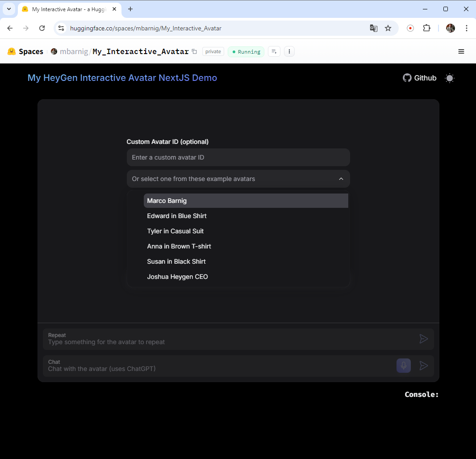The image size is (476, 459).
Task: Send the Repeat text with arrow icon
Action: point(423,339)
